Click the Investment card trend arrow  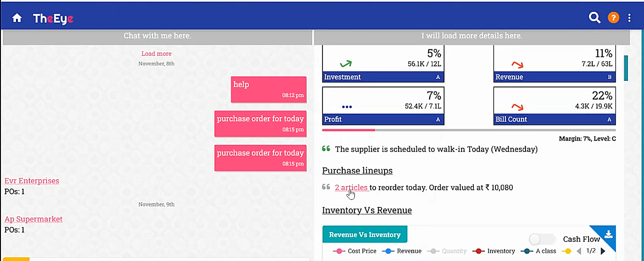[x=346, y=63]
